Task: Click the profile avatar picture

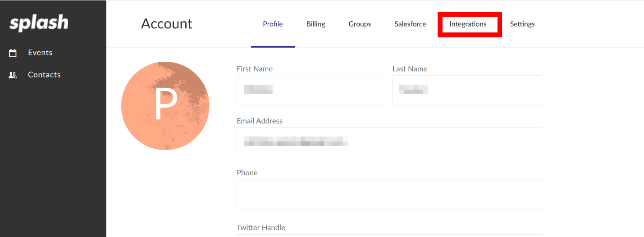Action: tap(165, 106)
